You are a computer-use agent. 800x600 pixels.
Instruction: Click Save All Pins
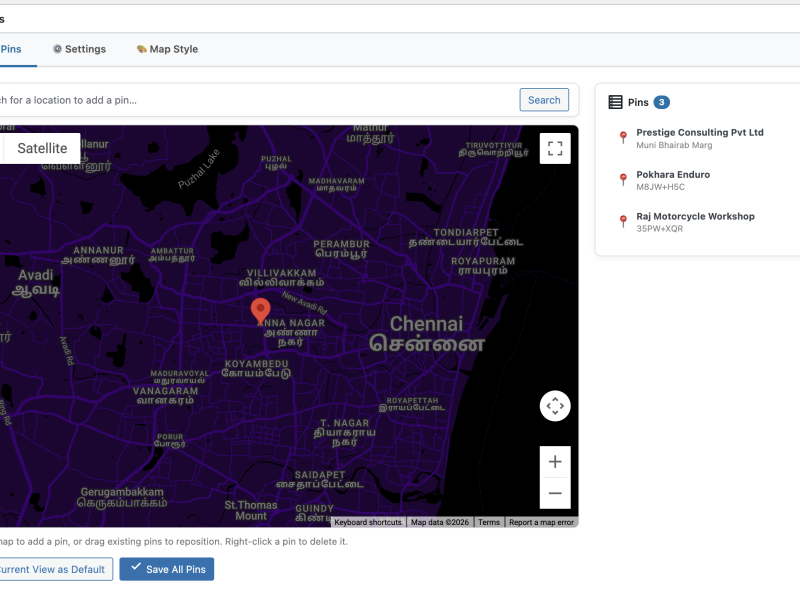point(166,569)
